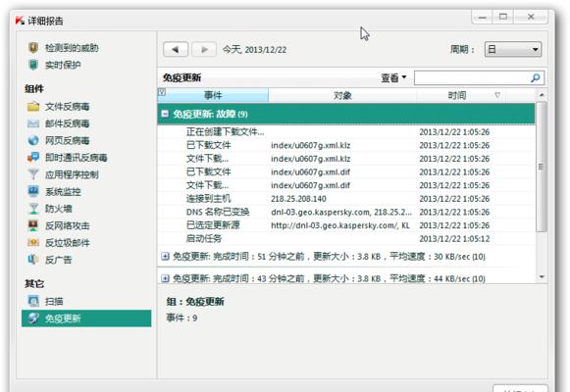570x392 pixels.
Task: Select 邮件反病毒 in sidebar
Action: click(68, 123)
